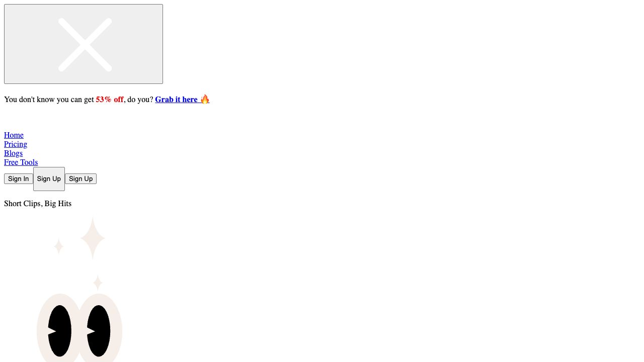Close the promo banner with the X button
The image size is (644, 362).
click(84, 44)
